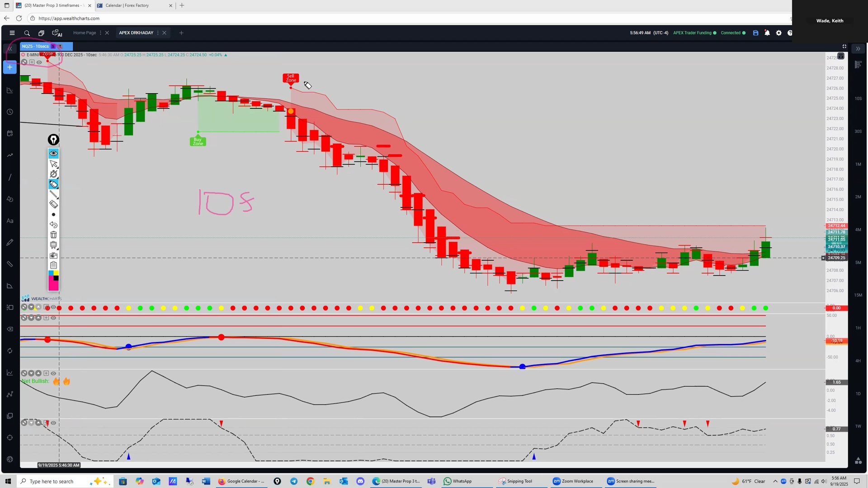
Task: Collapse left sidebar with double chevron
Action: tap(9, 49)
